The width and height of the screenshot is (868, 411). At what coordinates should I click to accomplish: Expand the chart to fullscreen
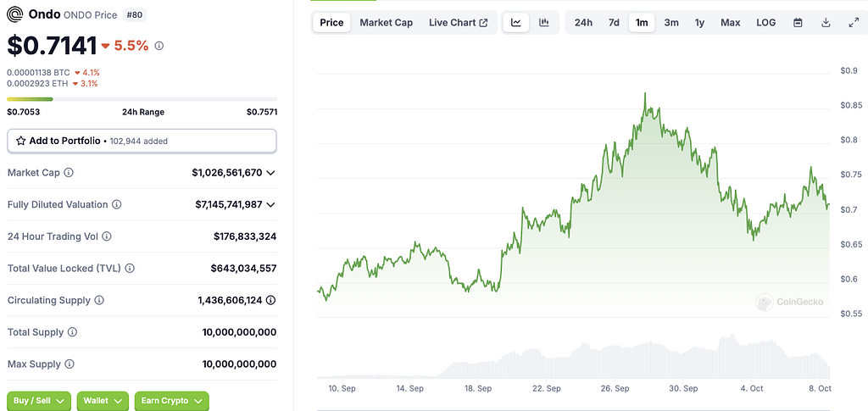pos(854,23)
